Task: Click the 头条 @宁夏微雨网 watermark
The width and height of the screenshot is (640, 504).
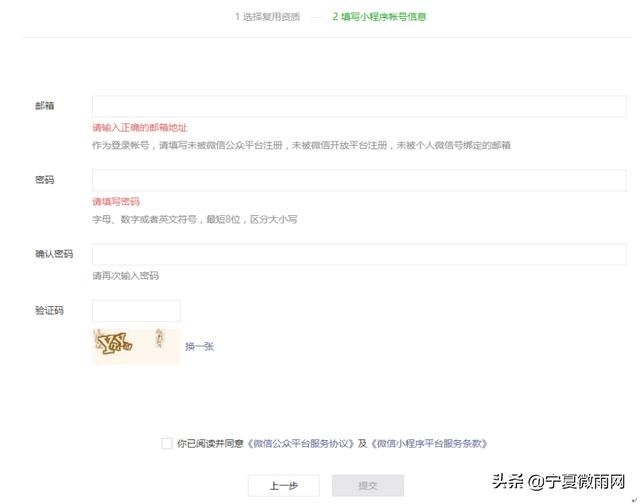Action: click(558, 482)
